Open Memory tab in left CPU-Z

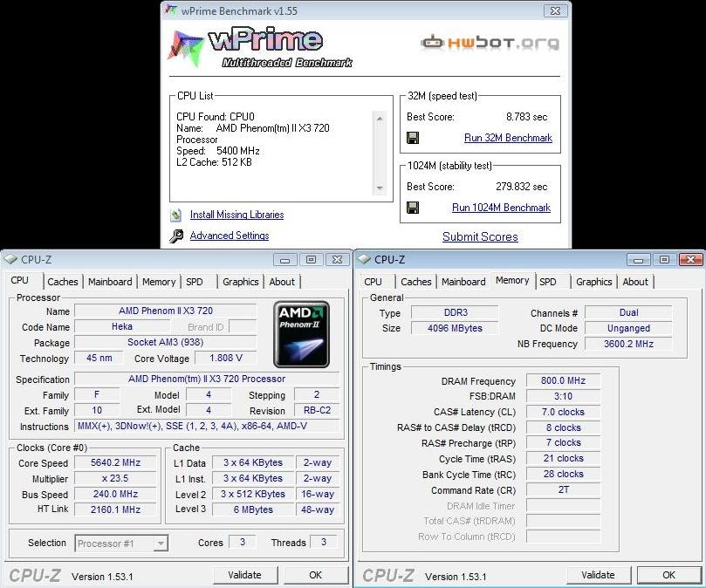pyautogui.click(x=159, y=282)
